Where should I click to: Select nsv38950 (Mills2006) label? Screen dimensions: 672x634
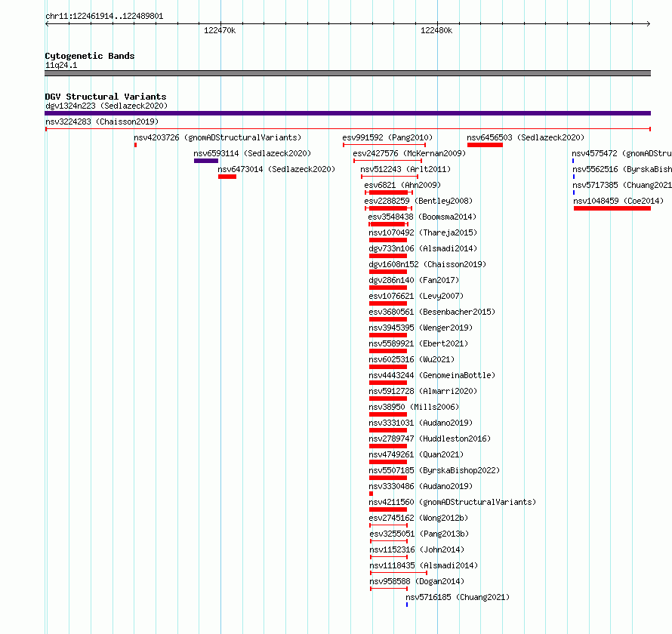click(x=414, y=407)
